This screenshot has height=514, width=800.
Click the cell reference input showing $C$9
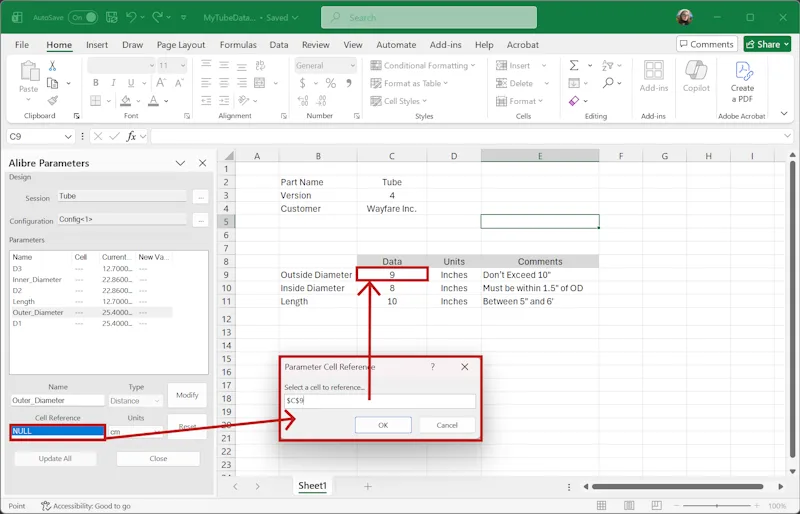tap(380, 401)
